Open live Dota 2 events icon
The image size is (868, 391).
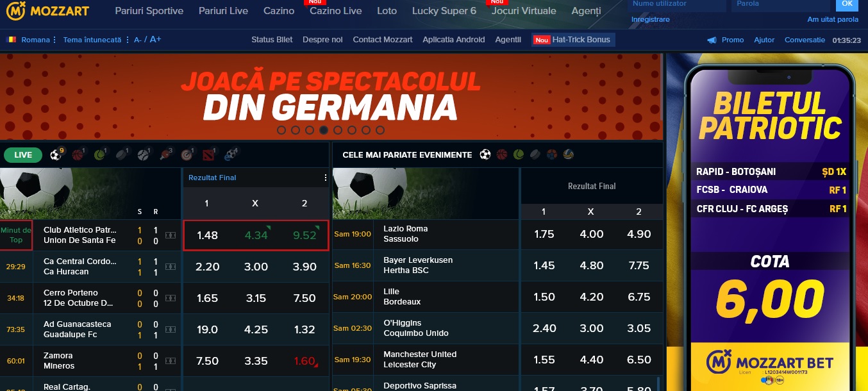click(x=208, y=154)
